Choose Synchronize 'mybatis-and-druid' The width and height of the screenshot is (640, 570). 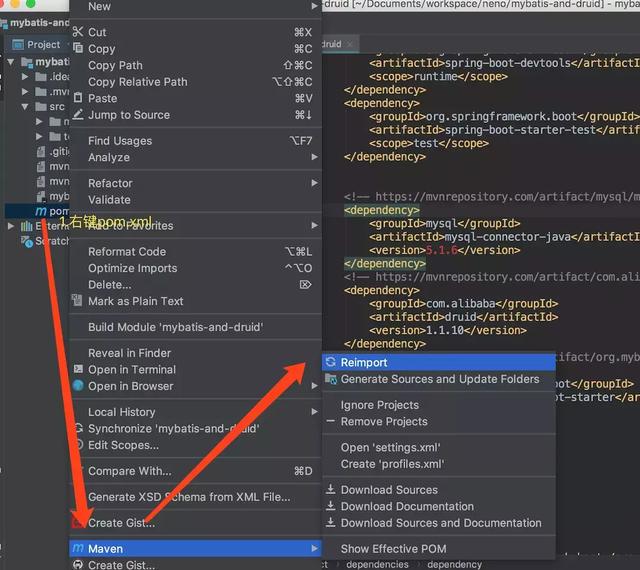pyautogui.click(x=196, y=428)
